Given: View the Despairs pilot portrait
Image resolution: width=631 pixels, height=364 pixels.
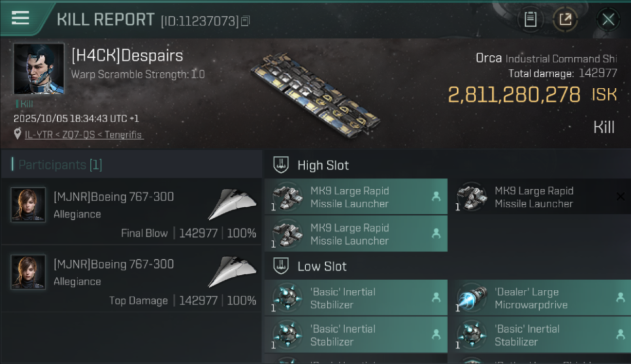Looking at the screenshot, I should click(x=39, y=68).
